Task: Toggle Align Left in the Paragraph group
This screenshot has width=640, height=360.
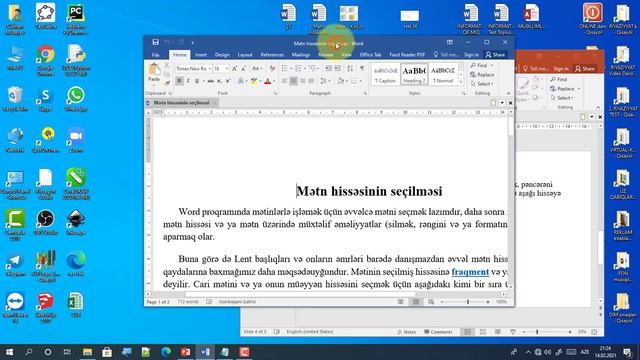Action: [284, 81]
